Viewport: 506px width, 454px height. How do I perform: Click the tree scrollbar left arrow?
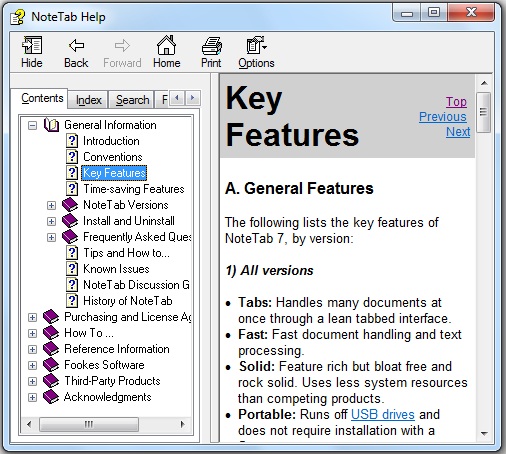tap(29, 424)
